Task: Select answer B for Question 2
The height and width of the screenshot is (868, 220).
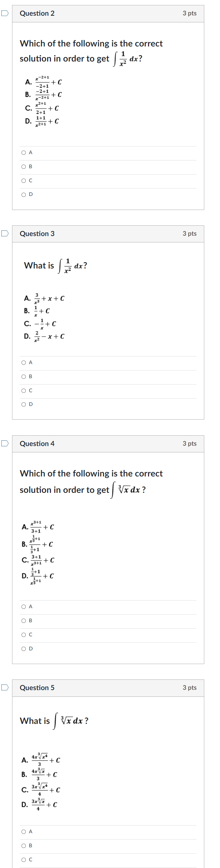Action: point(23,168)
